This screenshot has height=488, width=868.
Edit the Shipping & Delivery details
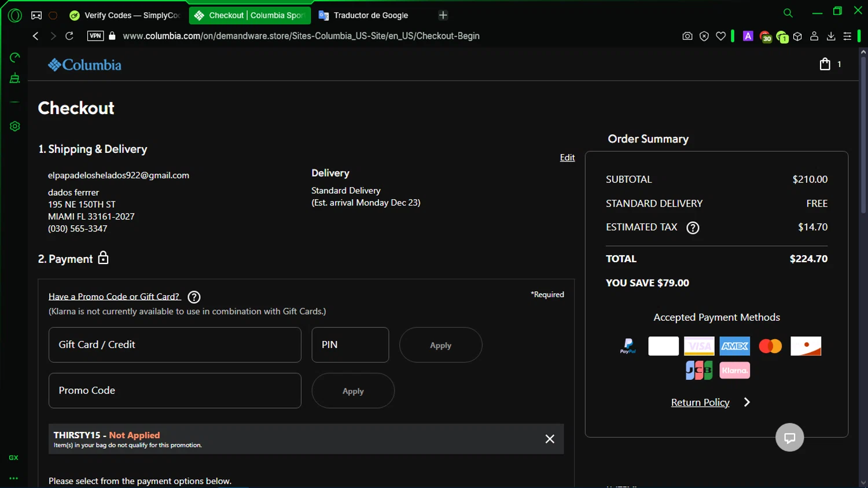click(x=567, y=157)
